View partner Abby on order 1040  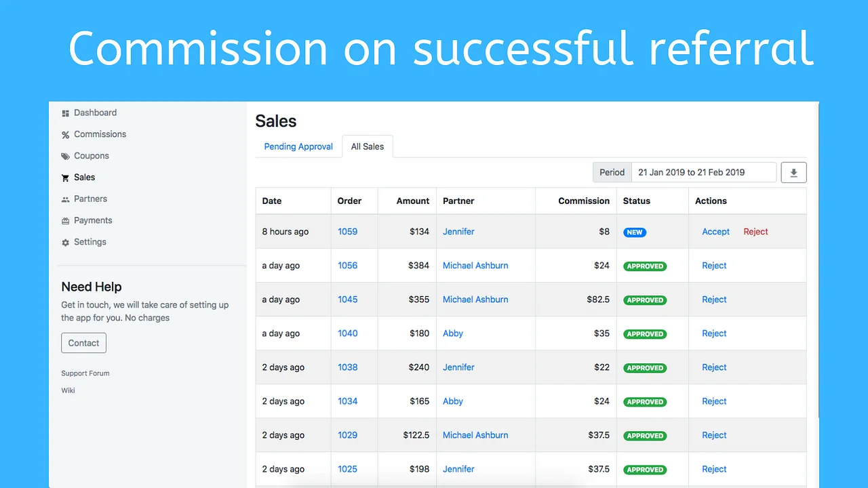[452, 333]
